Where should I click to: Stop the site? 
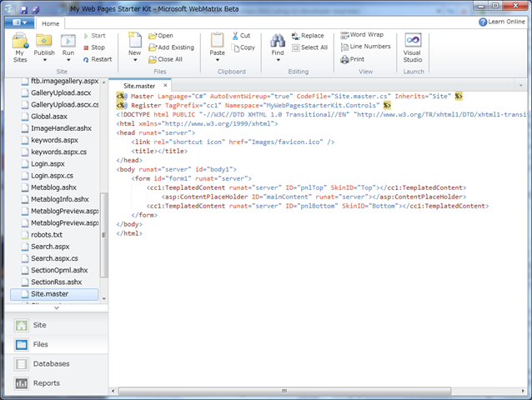[x=94, y=47]
